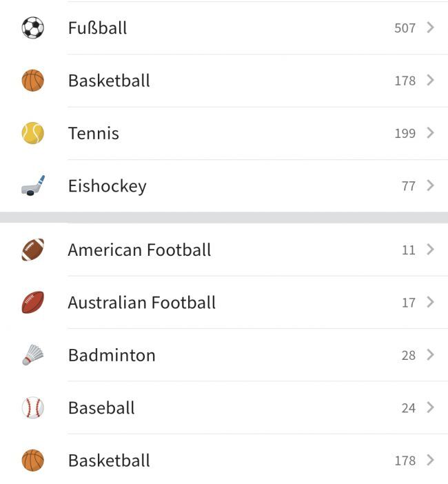Viewport: 448px width, 484px height.
Task: Open the chevron on the Tennis row
Action: pos(430,133)
